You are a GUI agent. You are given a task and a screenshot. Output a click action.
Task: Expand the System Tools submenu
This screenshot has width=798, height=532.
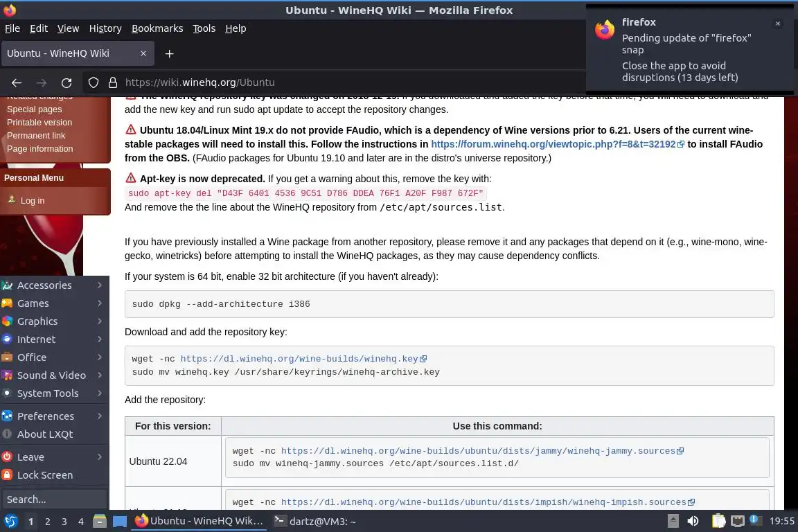(55, 393)
